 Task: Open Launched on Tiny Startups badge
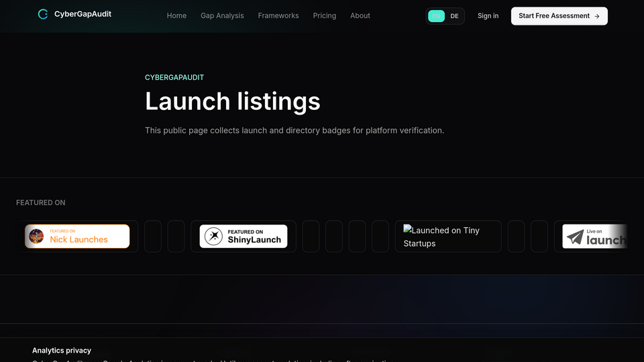pos(448,237)
